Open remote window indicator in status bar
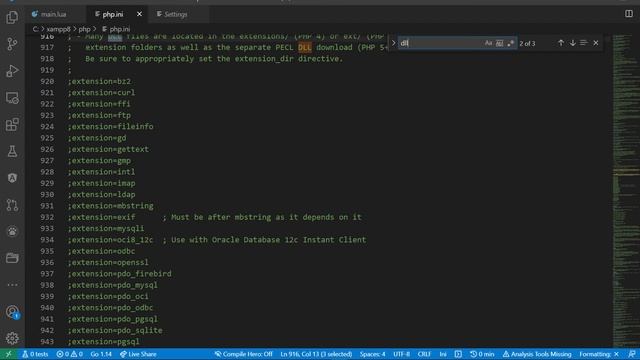The image size is (640, 360). coord(9,354)
